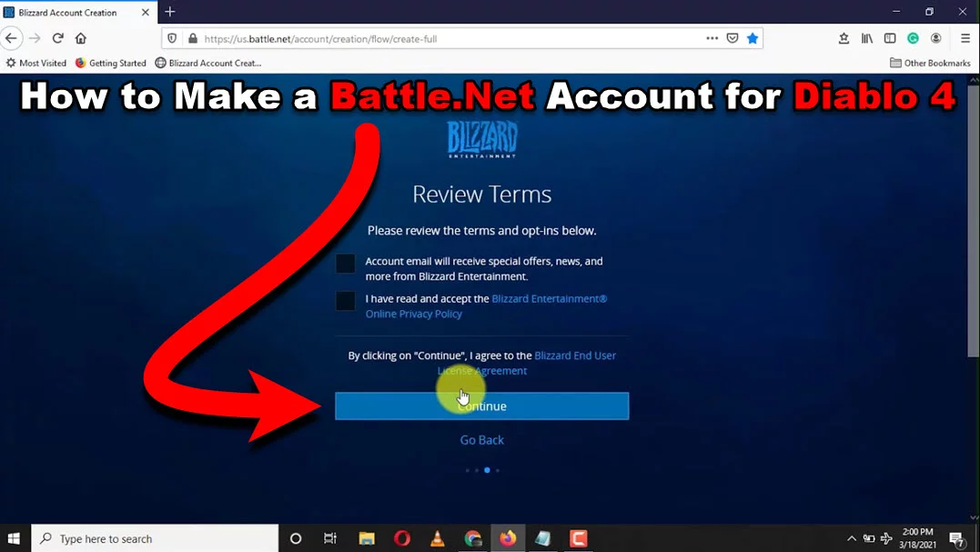Click the highlighted step progress dot
The width and height of the screenshot is (980, 552).
pos(487,470)
